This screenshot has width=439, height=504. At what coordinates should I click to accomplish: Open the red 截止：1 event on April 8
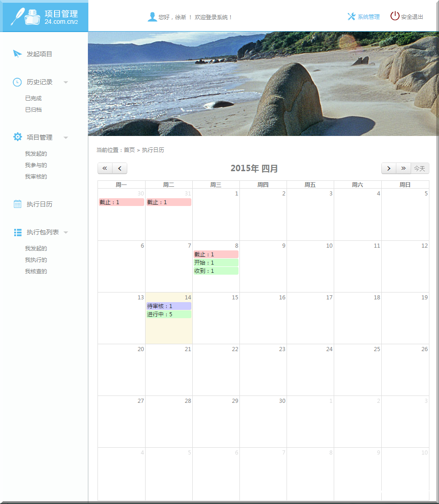(x=216, y=255)
